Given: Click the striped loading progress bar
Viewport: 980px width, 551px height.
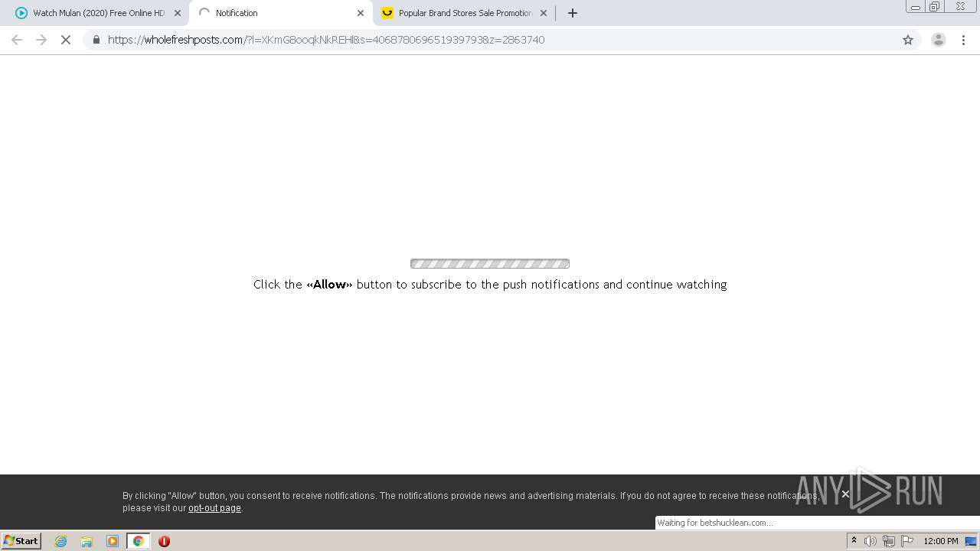Looking at the screenshot, I should pos(490,264).
